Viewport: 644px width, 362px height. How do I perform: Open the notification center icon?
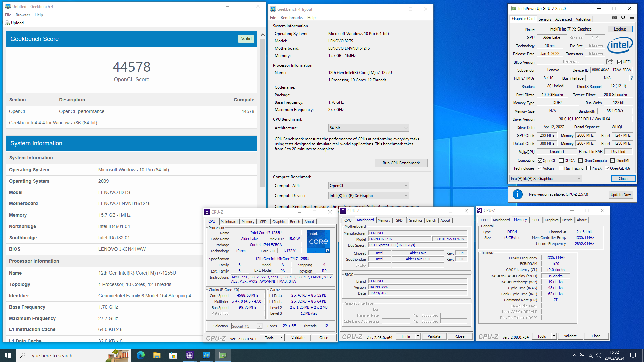(x=633, y=355)
